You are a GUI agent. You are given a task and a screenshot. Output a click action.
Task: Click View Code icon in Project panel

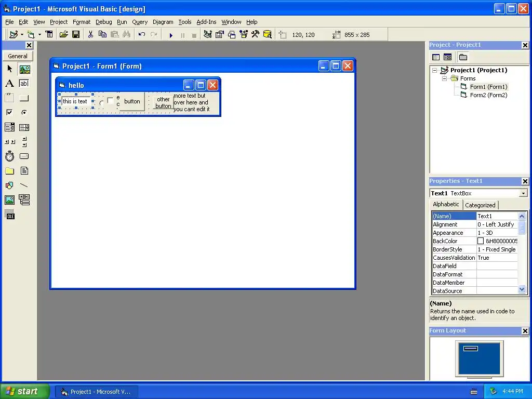point(436,57)
